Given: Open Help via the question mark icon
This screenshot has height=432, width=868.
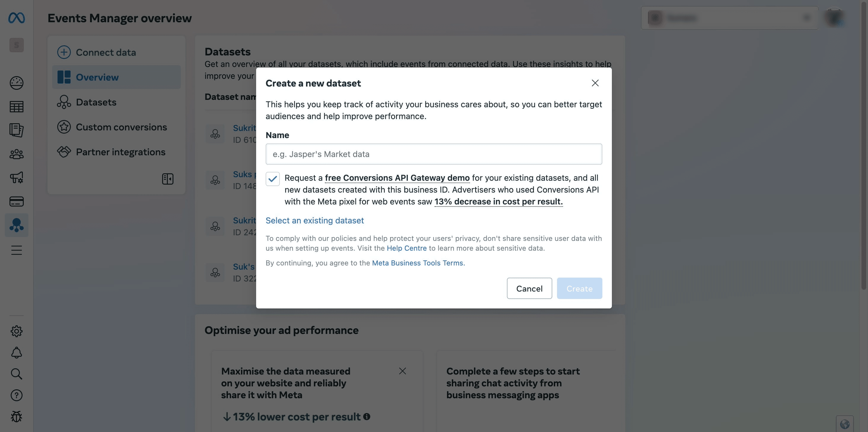Looking at the screenshot, I should (16, 395).
